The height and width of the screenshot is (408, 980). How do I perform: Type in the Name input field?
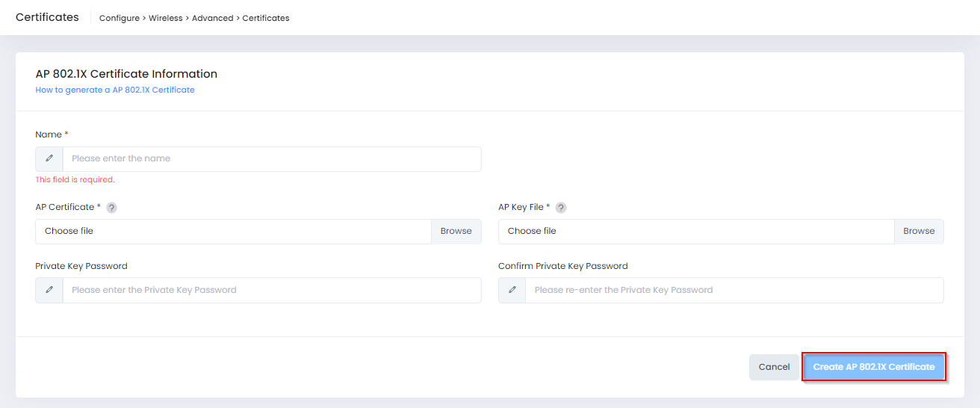(272, 158)
